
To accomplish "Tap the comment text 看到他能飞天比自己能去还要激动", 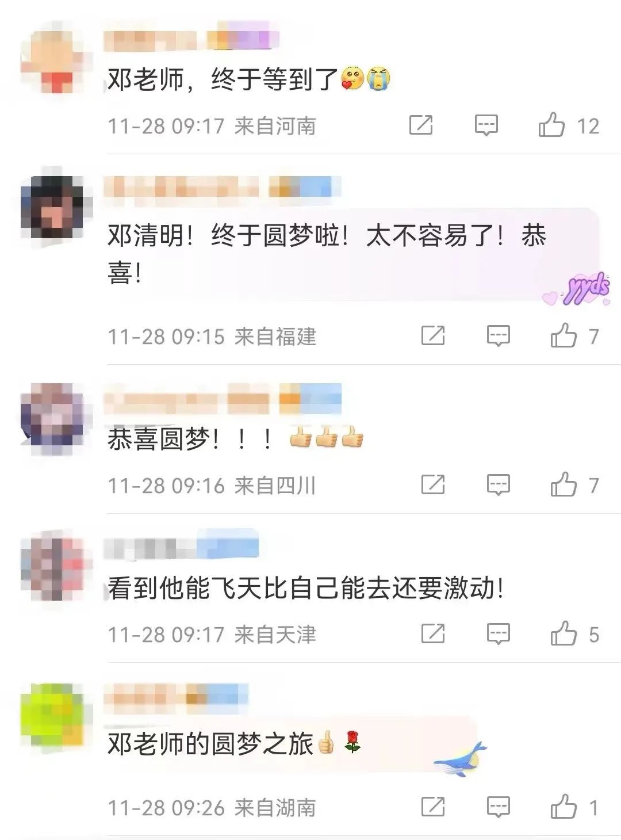I will coord(306,588).
